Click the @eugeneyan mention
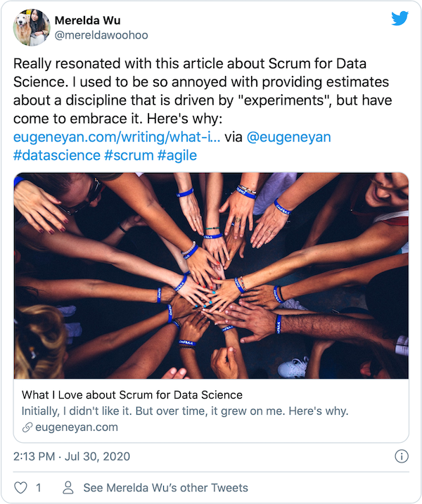 pos(288,137)
